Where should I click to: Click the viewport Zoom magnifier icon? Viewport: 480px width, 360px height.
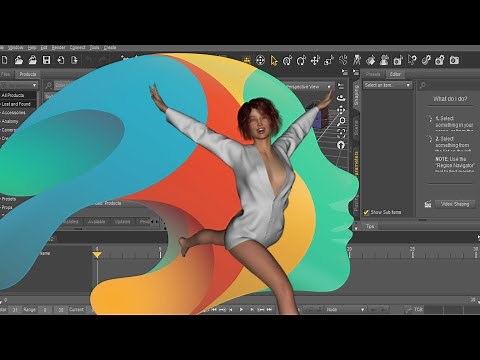point(341,121)
